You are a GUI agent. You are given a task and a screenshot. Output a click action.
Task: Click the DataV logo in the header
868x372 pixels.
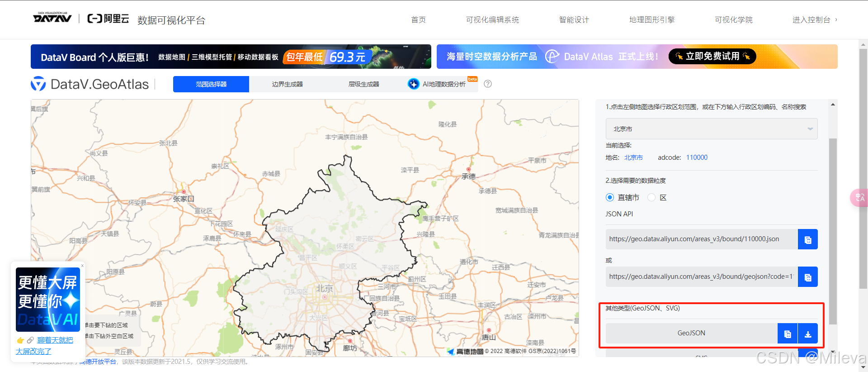click(x=52, y=18)
